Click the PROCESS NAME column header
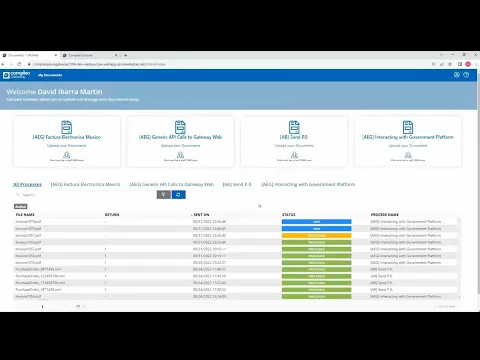The width and height of the screenshot is (480, 360). pos(384,214)
